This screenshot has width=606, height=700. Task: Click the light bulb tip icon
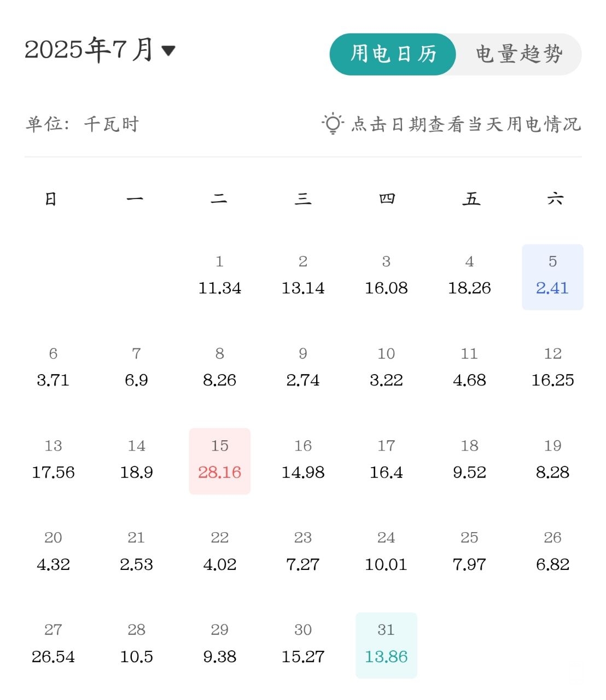click(x=333, y=124)
